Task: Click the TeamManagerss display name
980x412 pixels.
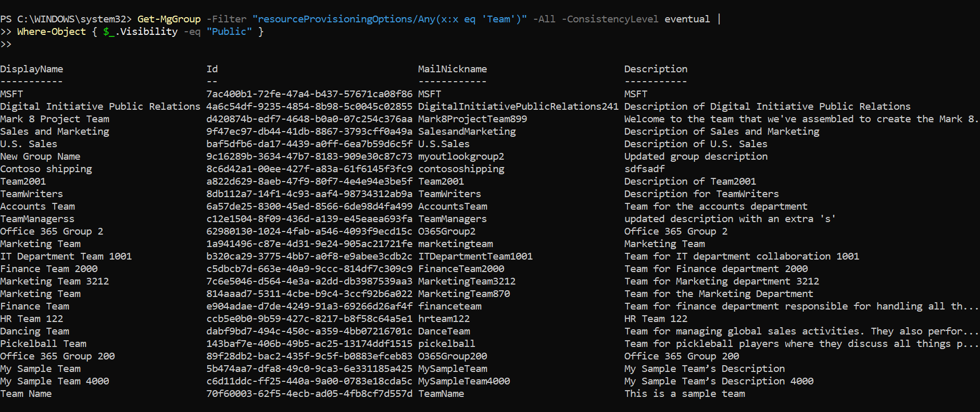Action: pyautogui.click(x=37, y=219)
